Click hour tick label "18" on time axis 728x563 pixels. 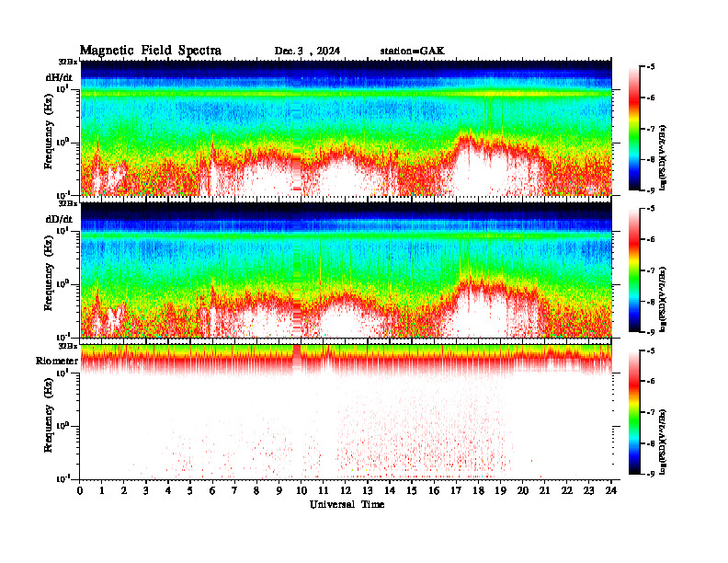[x=478, y=491]
